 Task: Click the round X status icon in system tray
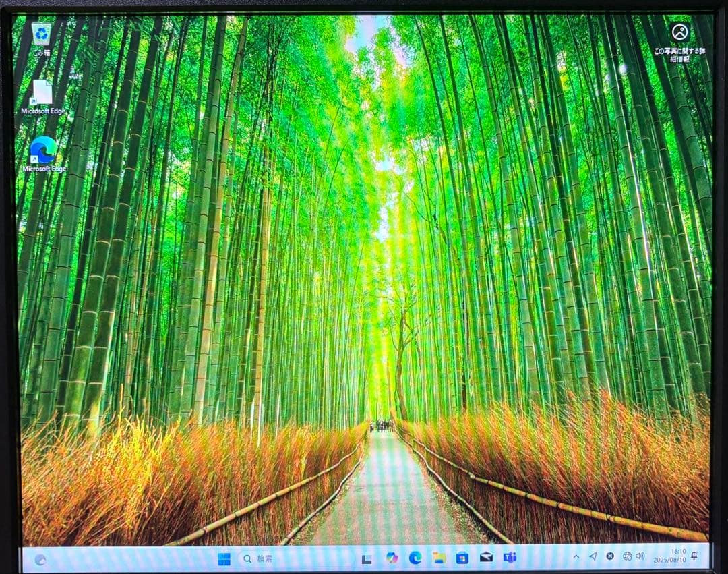tap(610, 556)
